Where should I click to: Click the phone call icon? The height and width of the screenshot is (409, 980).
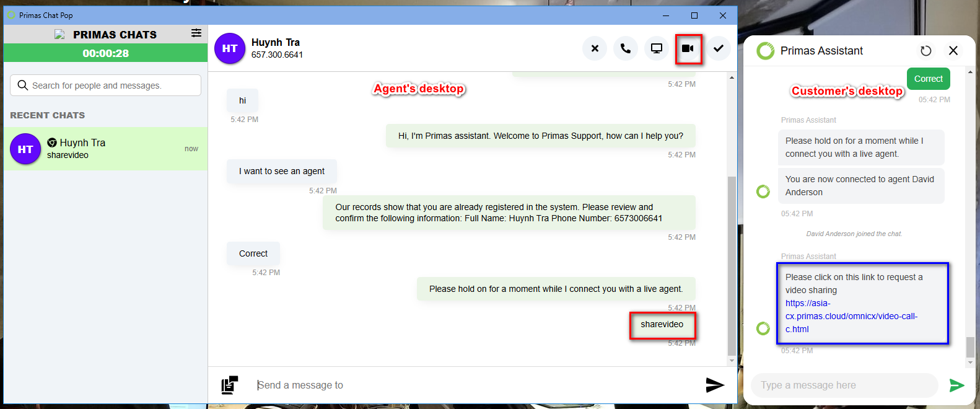tap(626, 48)
